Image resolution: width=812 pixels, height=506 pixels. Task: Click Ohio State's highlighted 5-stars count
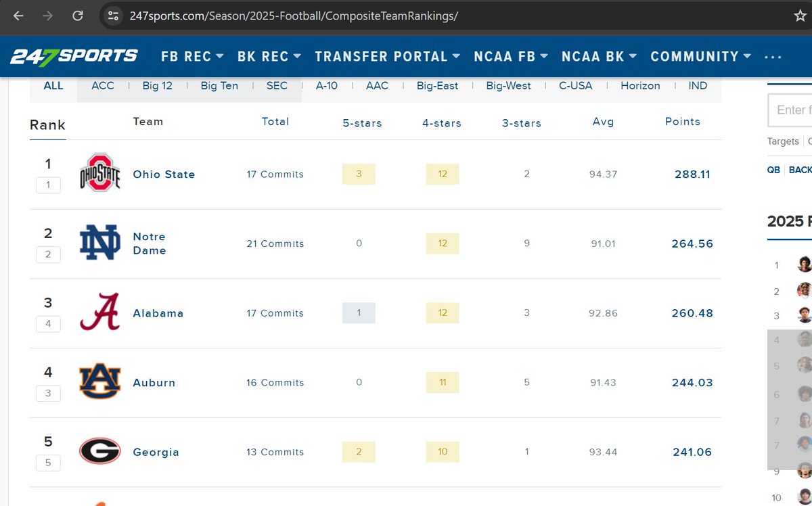click(359, 175)
